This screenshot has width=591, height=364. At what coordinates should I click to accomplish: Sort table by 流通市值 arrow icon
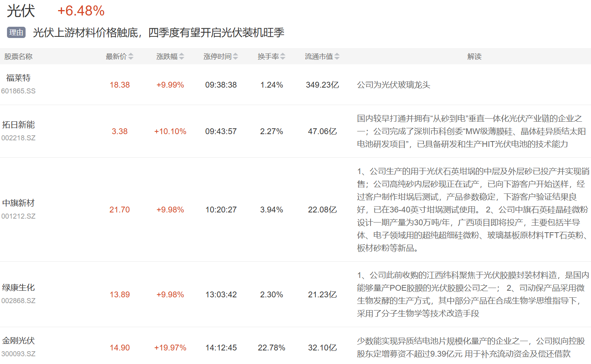pyautogui.click(x=337, y=57)
